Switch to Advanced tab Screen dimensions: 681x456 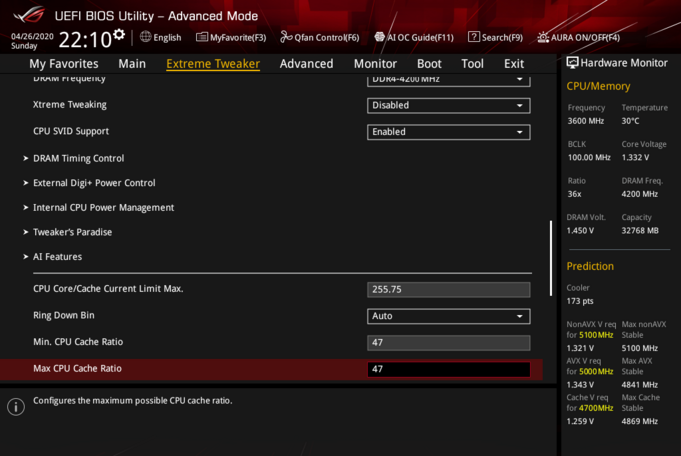[307, 64]
